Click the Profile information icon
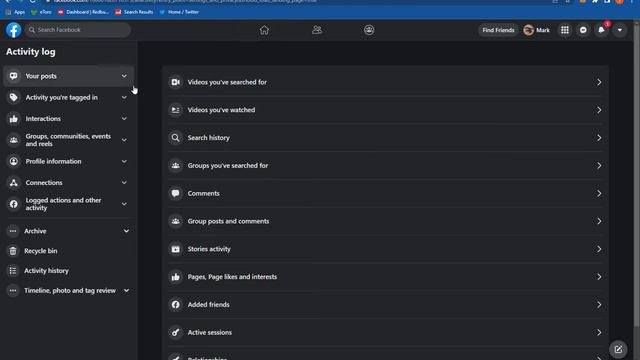Screen dimensions: 640x360 coord(13,161)
